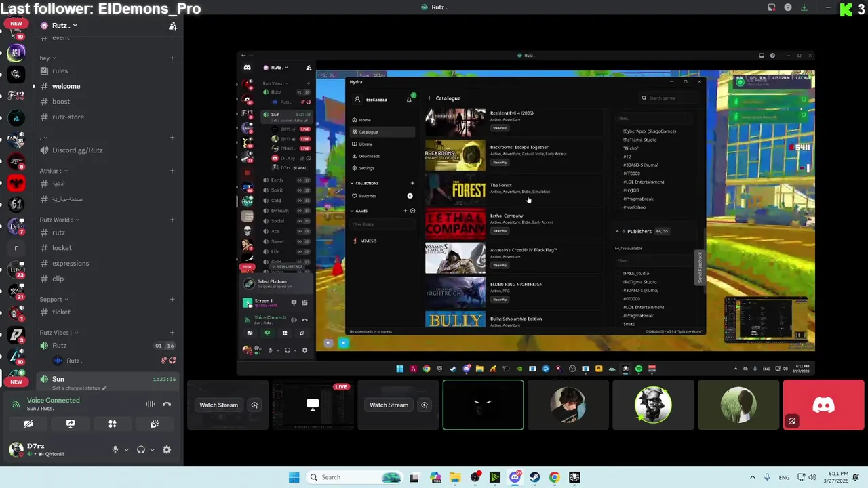Screen dimensions: 868x488
Task: Open the rutz-store channel
Action: coord(68,117)
